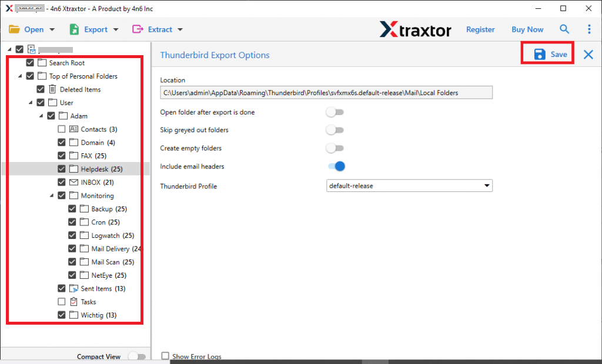602x364 pixels.
Task: Enable the Show Error Logs checkbox
Action: (165, 356)
